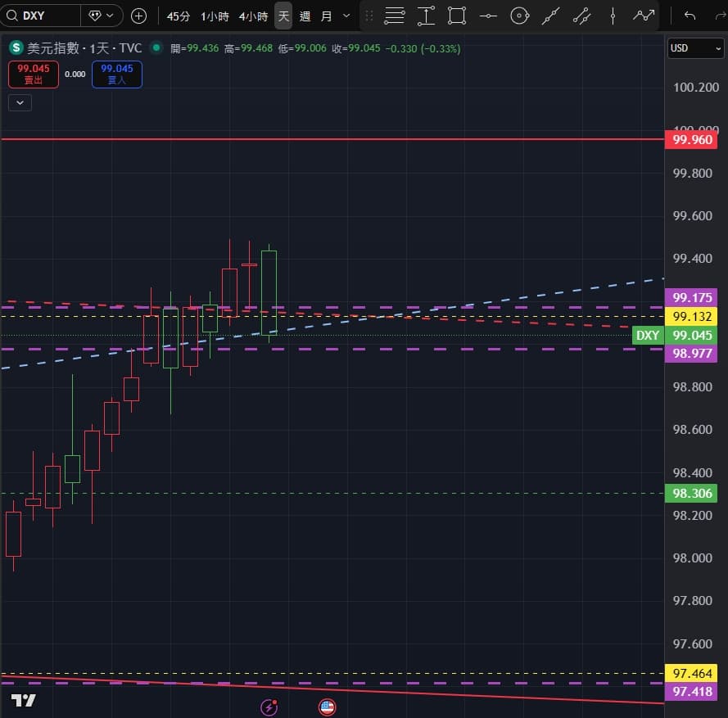Switch to the 4小時 interval
The width and height of the screenshot is (728, 718).
pyautogui.click(x=254, y=16)
